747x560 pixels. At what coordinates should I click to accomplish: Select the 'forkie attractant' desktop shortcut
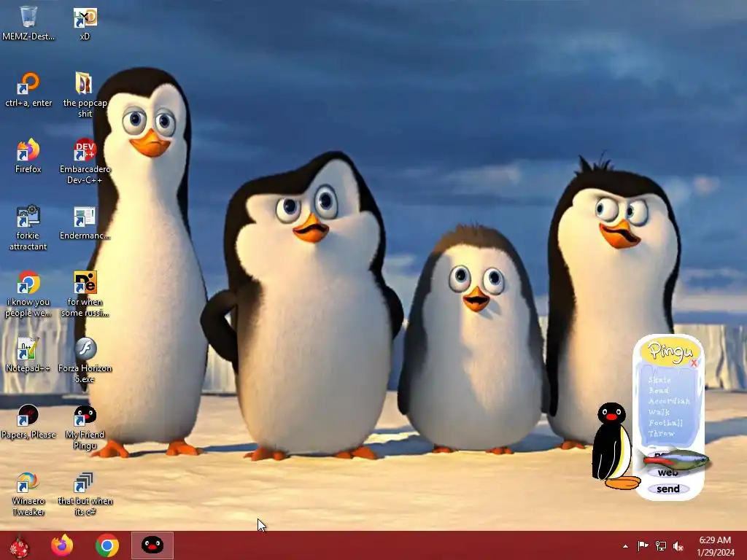point(28,227)
